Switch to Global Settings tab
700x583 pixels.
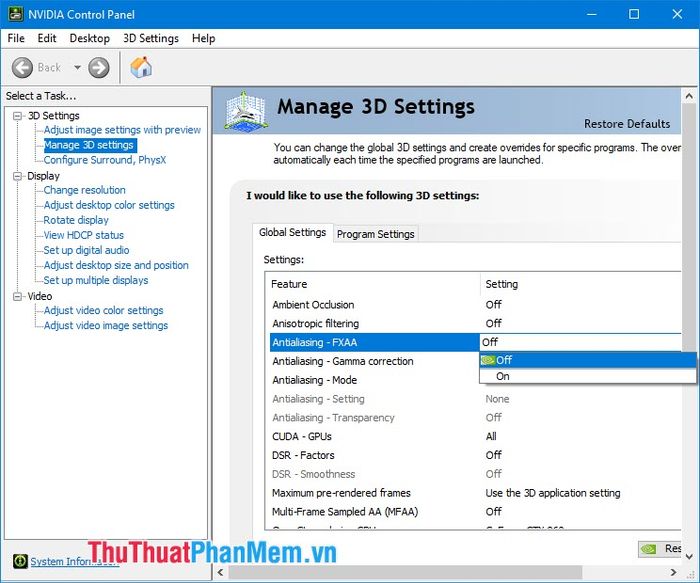click(293, 233)
